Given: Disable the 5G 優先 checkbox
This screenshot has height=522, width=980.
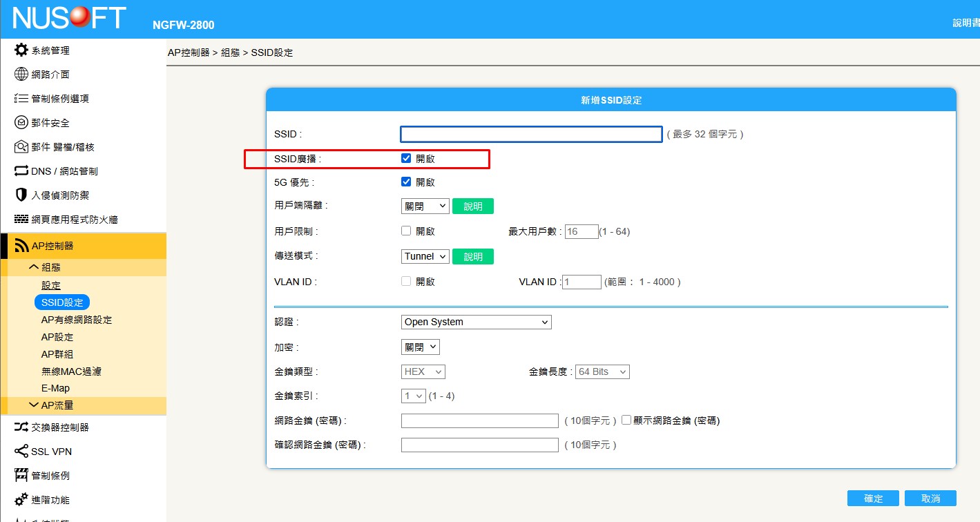Looking at the screenshot, I should [406, 182].
